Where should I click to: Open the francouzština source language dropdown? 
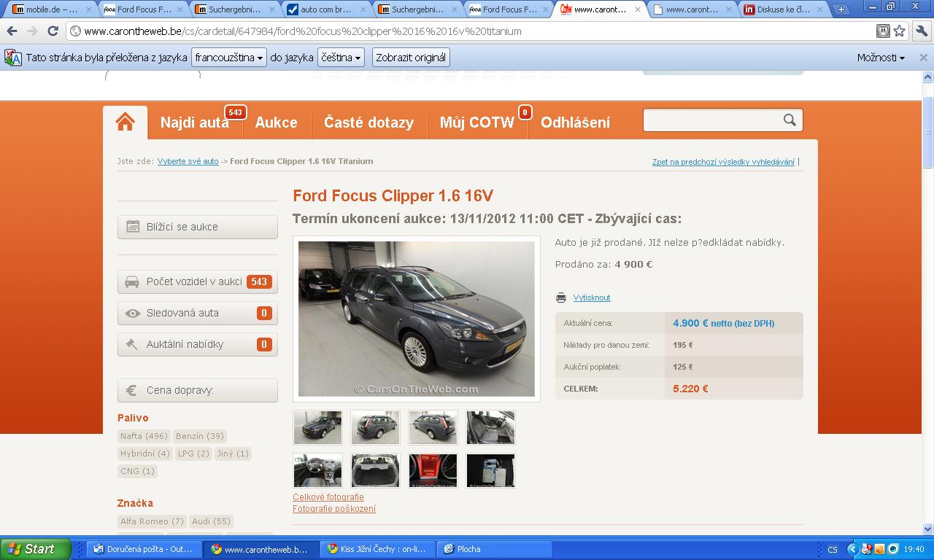pyautogui.click(x=228, y=58)
